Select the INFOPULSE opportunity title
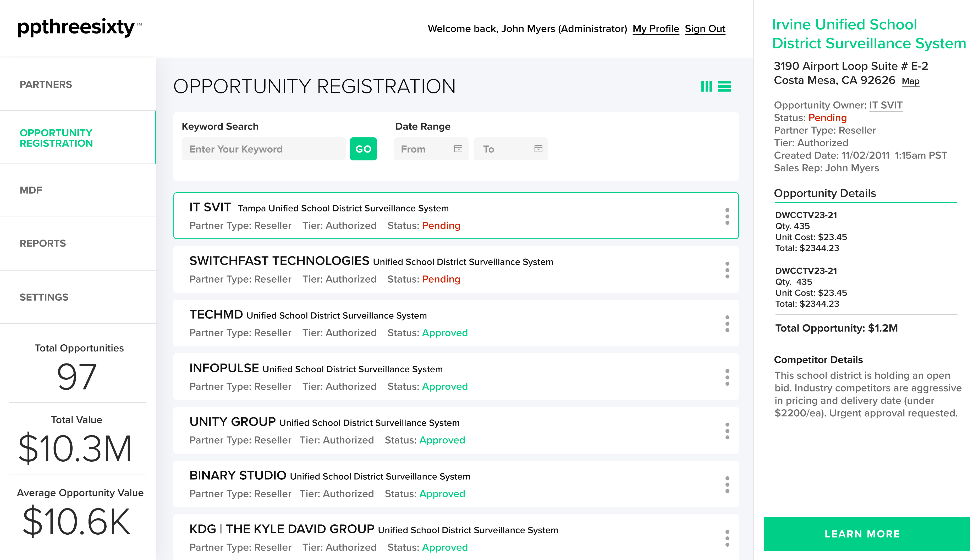The width and height of the screenshot is (979, 560). (x=224, y=368)
